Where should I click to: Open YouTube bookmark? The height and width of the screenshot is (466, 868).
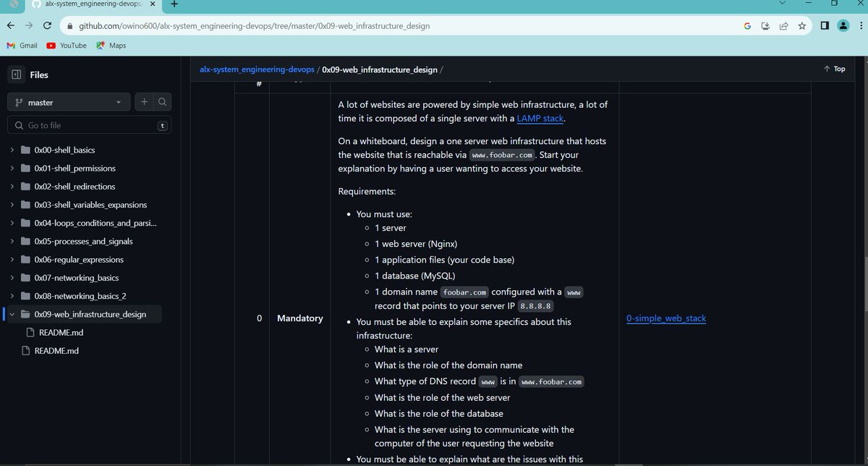(x=66, y=45)
